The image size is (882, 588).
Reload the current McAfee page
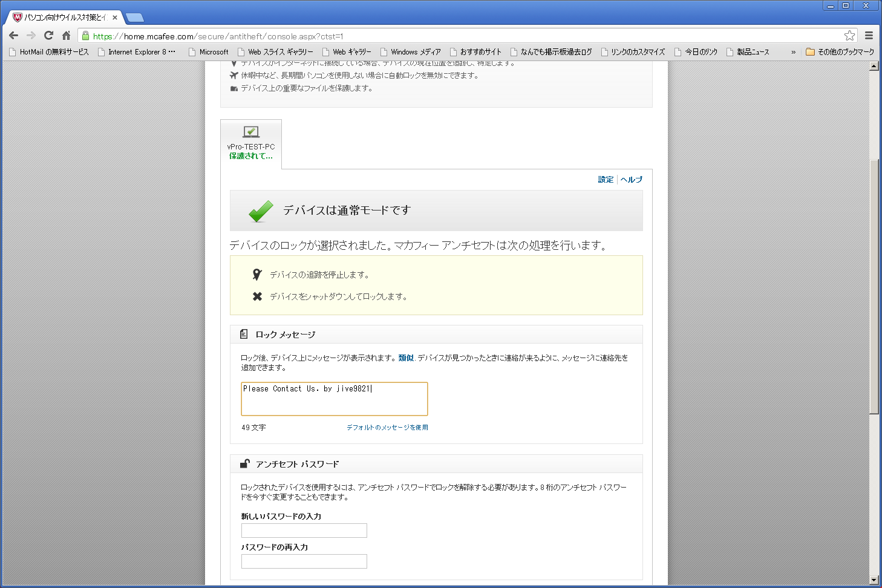tap(49, 36)
